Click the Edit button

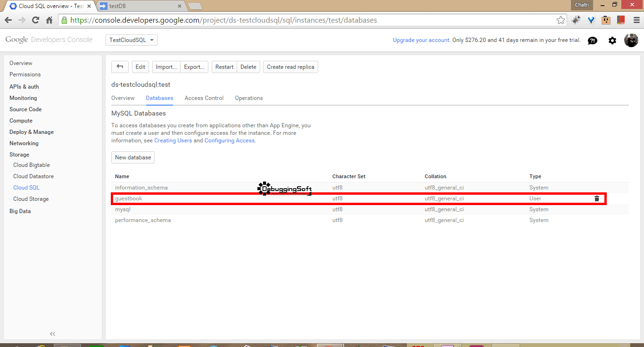point(140,67)
